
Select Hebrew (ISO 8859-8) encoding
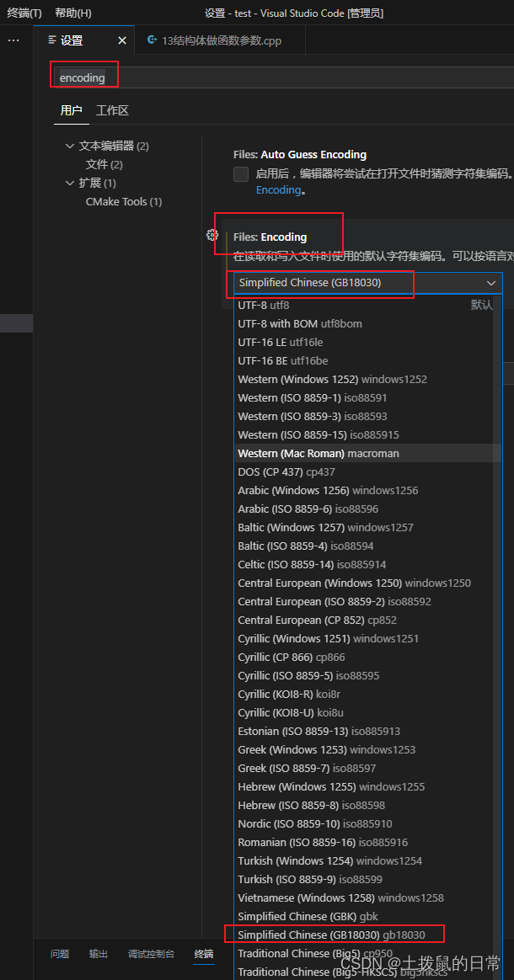tap(367, 805)
